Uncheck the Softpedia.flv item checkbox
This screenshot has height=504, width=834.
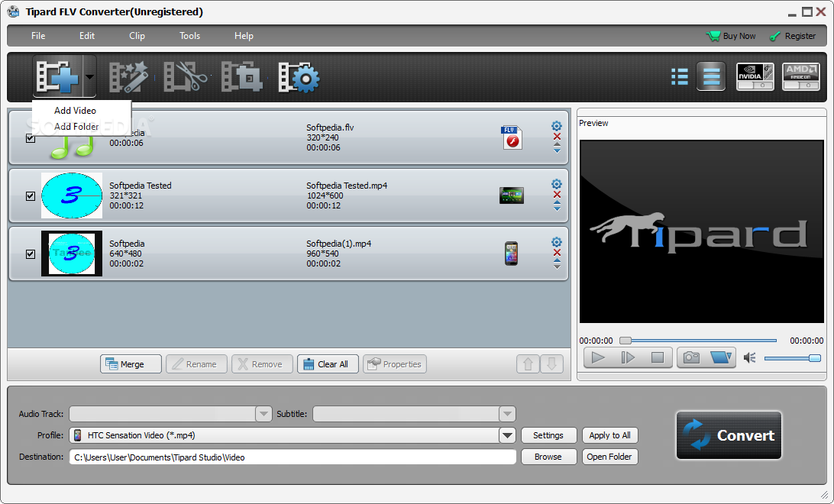[31, 138]
